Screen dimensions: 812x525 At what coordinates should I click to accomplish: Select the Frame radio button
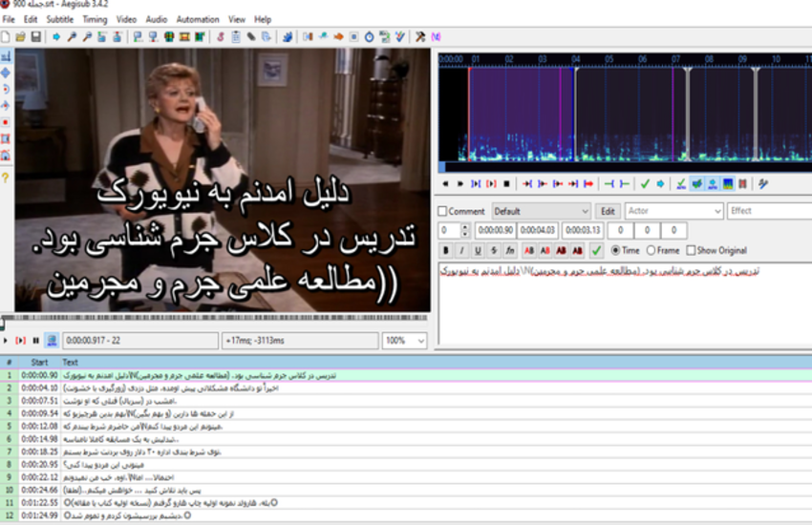(651, 250)
